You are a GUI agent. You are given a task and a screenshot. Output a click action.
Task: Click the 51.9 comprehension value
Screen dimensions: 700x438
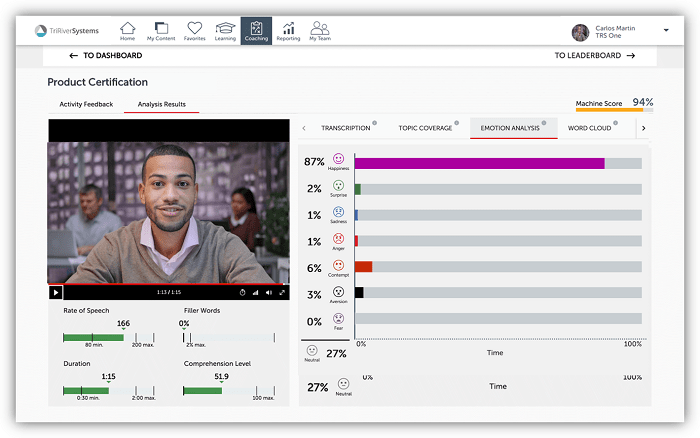tap(221, 376)
